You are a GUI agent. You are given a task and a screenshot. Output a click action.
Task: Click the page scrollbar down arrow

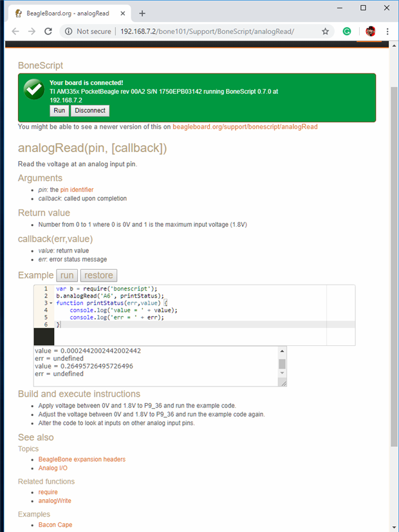tap(394, 527)
